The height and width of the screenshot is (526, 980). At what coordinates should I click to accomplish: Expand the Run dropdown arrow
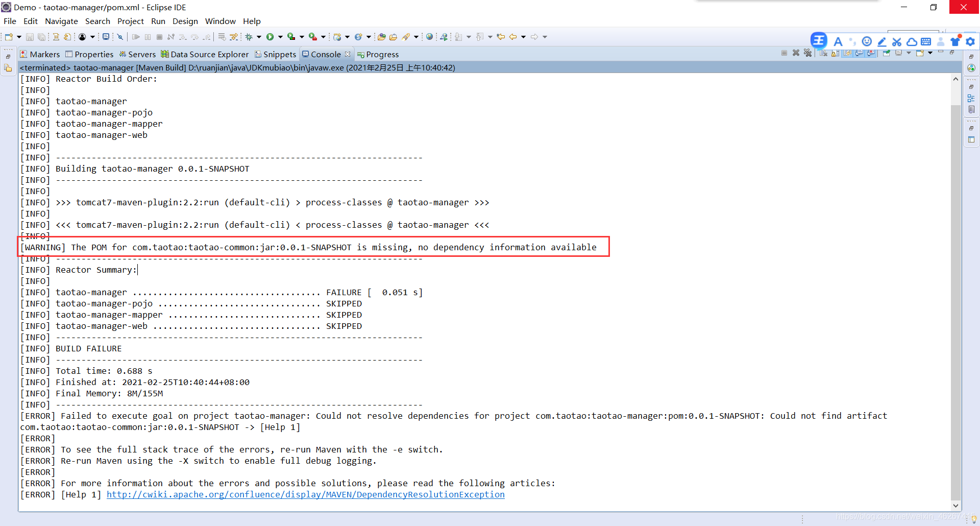[x=280, y=37]
